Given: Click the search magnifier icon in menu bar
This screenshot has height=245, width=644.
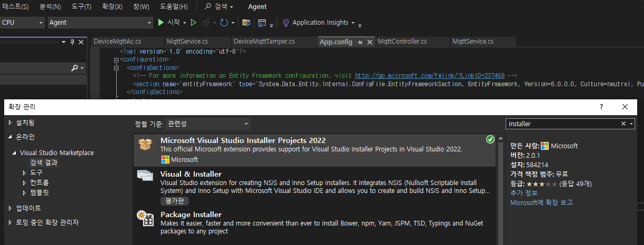Looking at the screenshot, I should pyautogui.click(x=208, y=6).
